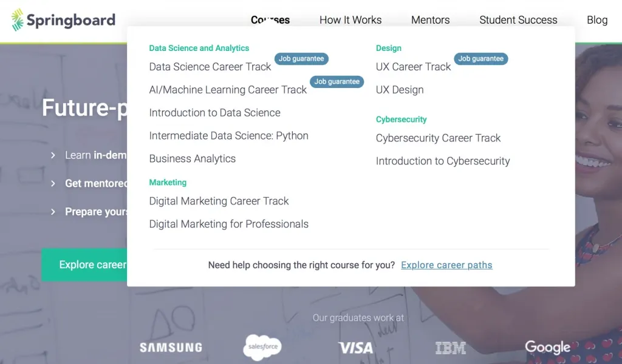Click the Salesforce cloud logo

(262, 347)
